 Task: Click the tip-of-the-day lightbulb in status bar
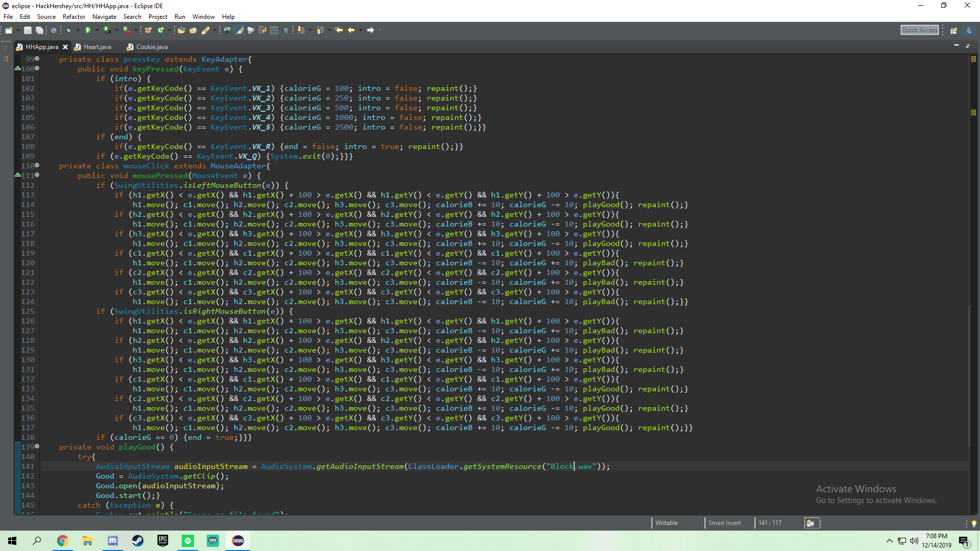point(974,523)
